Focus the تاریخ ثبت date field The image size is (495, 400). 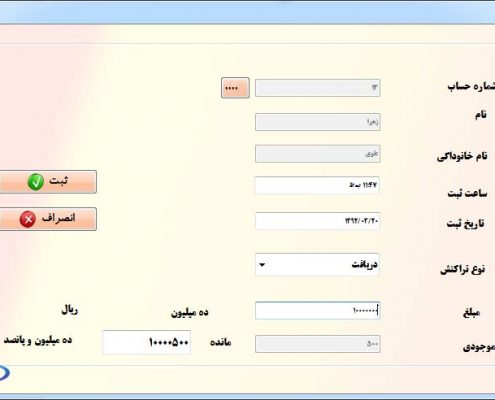tap(317, 221)
